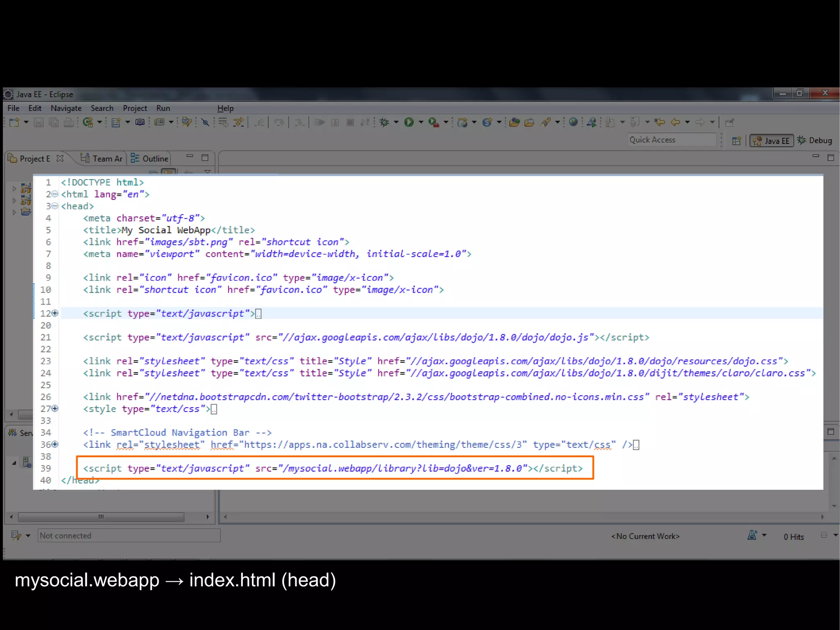Click the Run with toolbox icon
Screen dimensions: 840x630
pyautogui.click(x=434, y=122)
